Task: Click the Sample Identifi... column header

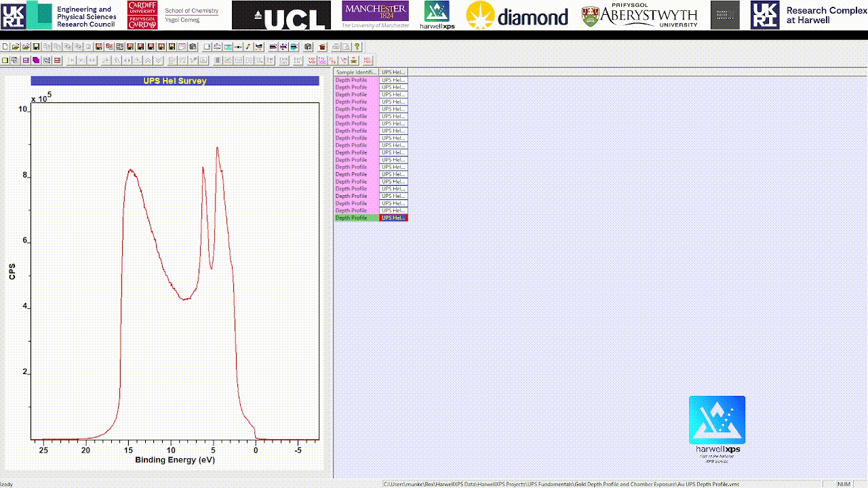Action: pos(357,73)
